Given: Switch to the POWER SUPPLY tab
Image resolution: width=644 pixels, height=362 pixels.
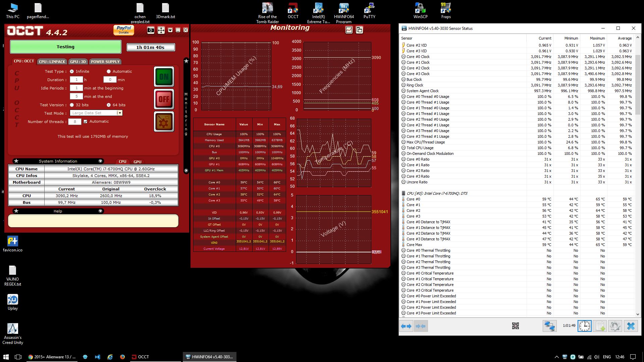Looking at the screenshot, I should [x=105, y=62].
